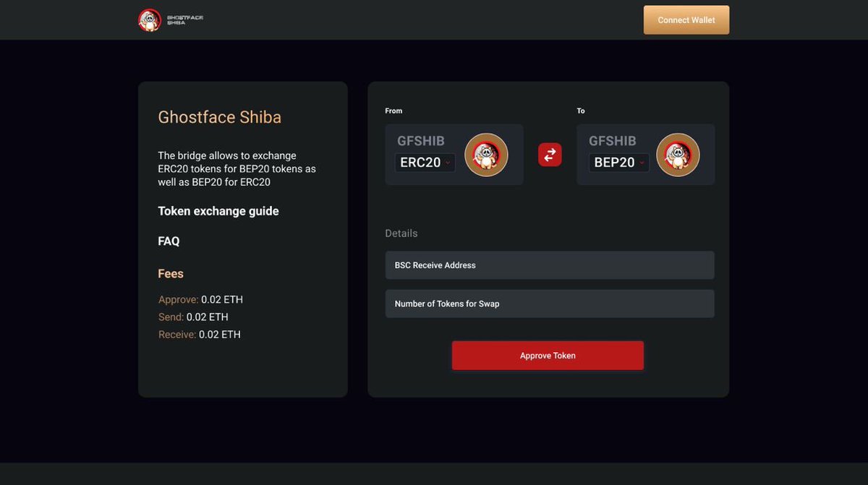Viewport: 868px width, 485px height.
Task: Click the bridge description paragraph
Action: [237, 169]
